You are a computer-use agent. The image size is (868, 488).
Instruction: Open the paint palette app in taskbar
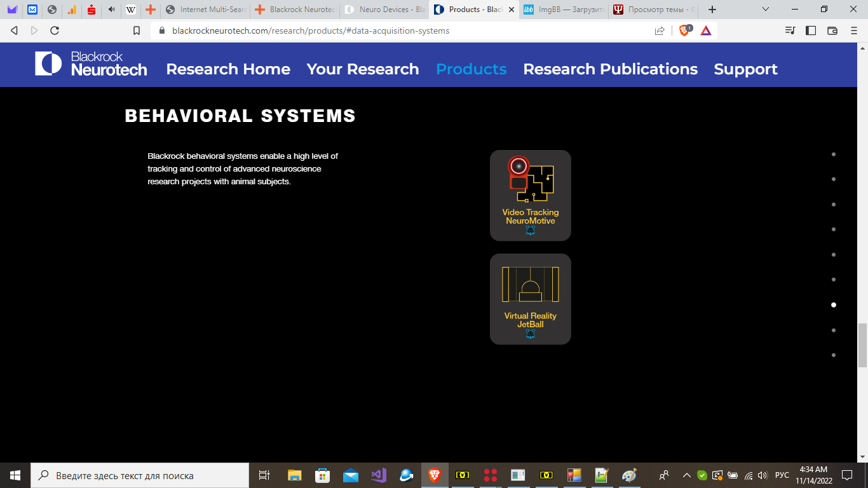[628, 475]
